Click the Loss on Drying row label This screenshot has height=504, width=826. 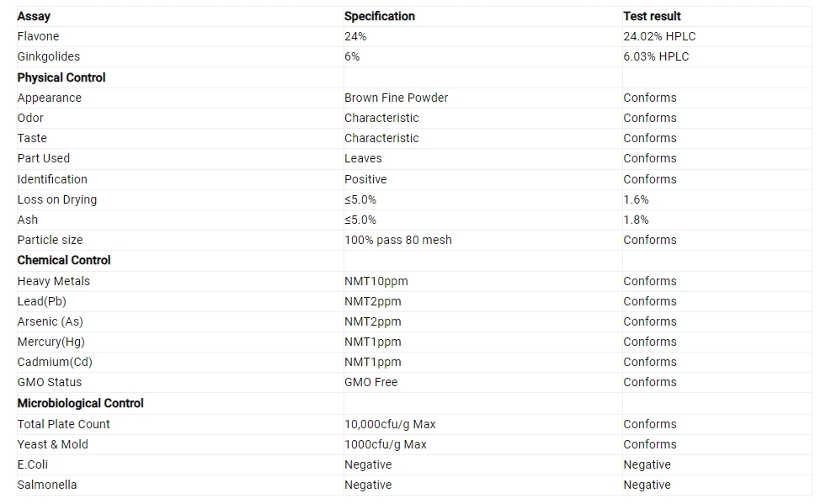[x=57, y=199]
